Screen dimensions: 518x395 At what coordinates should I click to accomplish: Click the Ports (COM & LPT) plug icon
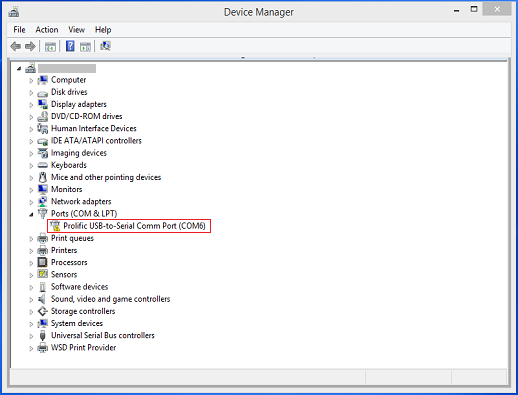pyautogui.click(x=42, y=214)
